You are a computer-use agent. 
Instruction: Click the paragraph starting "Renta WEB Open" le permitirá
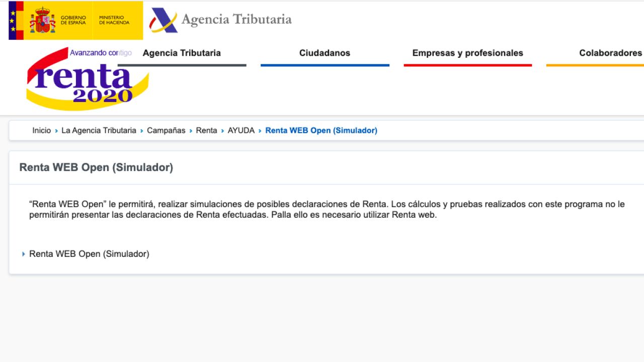coord(327,210)
